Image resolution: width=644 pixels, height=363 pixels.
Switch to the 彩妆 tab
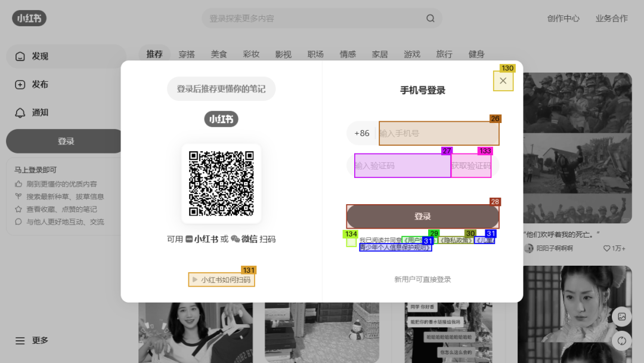click(251, 54)
